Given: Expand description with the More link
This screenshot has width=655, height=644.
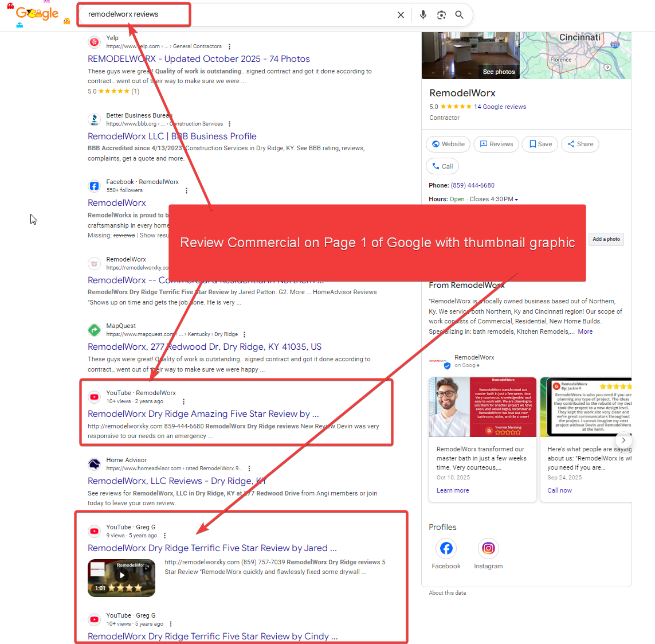Looking at the screenshot, I should (x=585, y=332).
